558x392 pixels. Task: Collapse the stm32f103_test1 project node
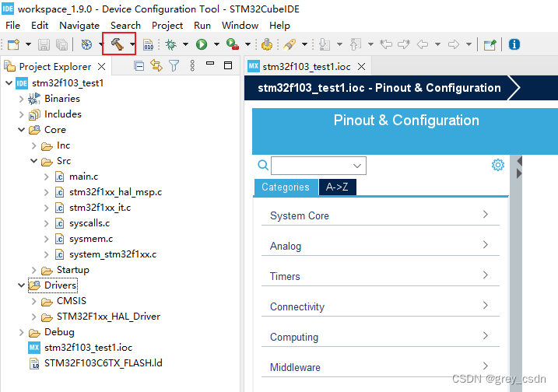9,83
